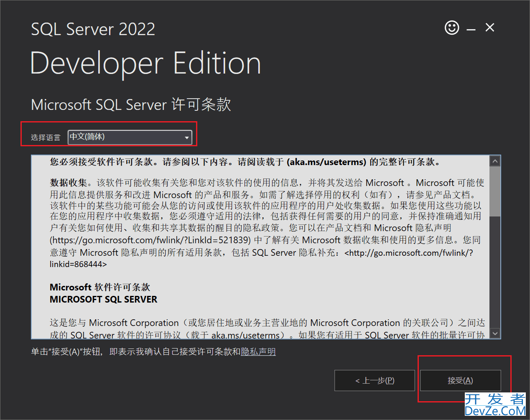
Task: Click the license text scroll-up arrow
Action: tap(495, 161)
